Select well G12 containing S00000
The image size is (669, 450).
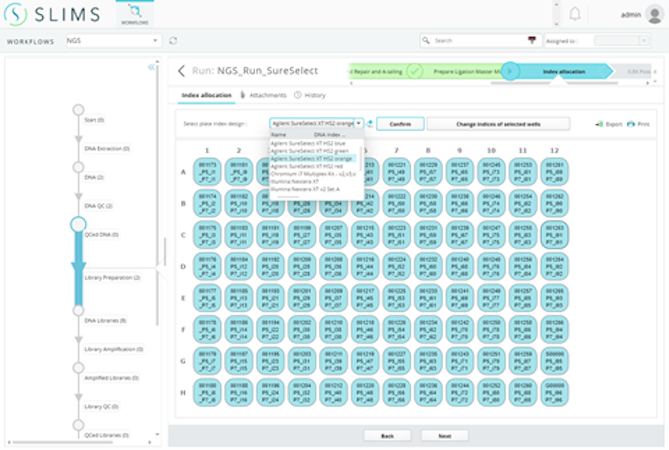(555, 361)
